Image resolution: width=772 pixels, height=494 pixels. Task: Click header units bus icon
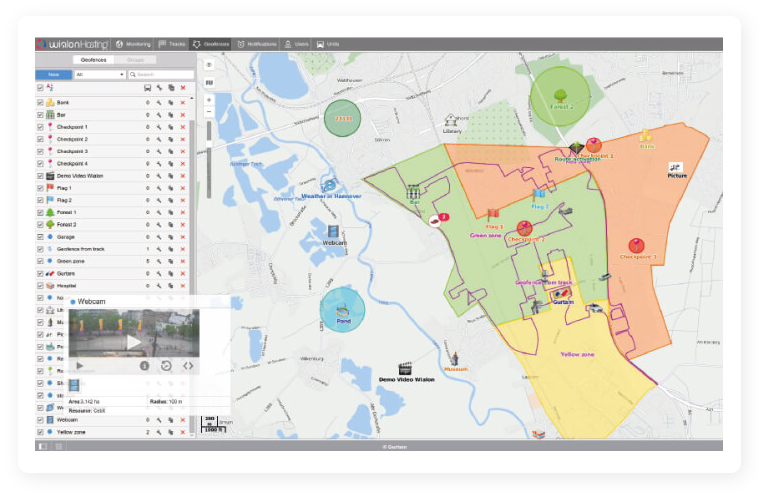tap(147, 88)
